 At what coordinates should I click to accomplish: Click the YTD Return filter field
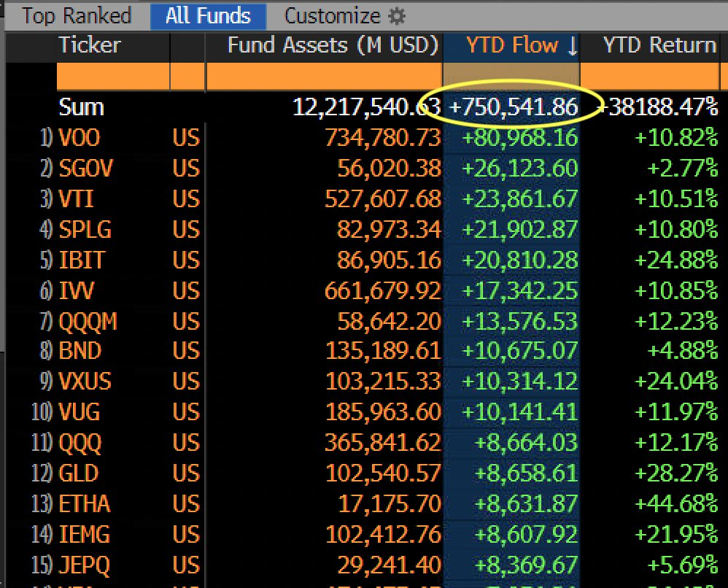pos(650,76)
